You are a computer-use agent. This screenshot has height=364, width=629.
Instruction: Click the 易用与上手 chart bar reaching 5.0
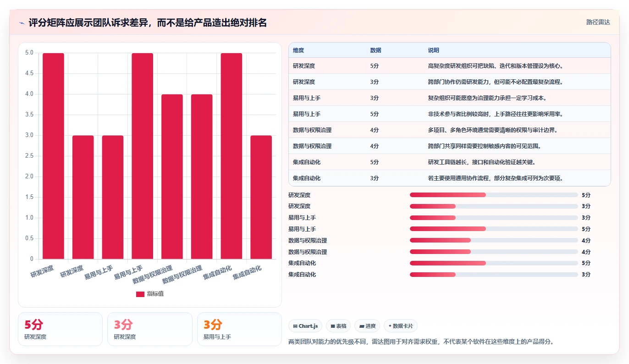pos(143,156)
